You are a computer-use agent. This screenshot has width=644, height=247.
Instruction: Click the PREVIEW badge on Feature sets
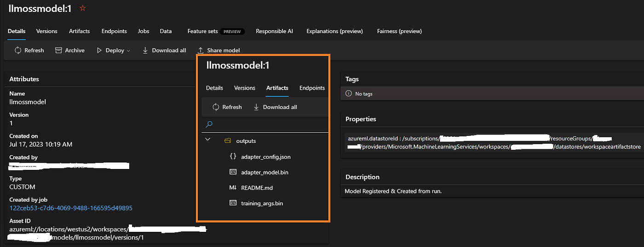[x=232, y=32]
